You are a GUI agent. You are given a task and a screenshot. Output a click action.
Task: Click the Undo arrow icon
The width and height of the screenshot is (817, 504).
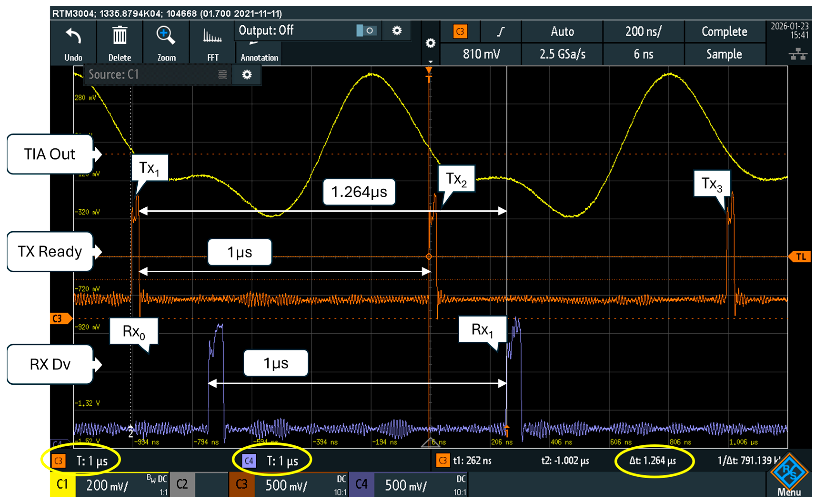point(73,36)
